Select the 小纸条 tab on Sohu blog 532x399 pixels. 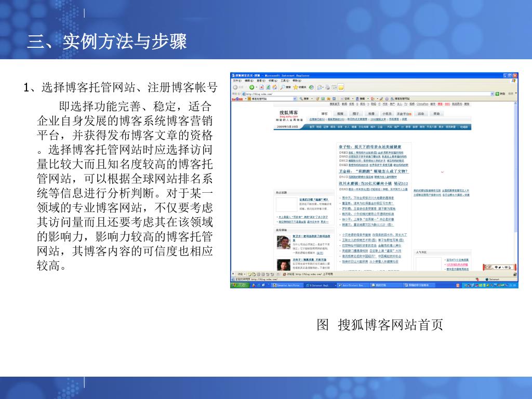[387, 114]
